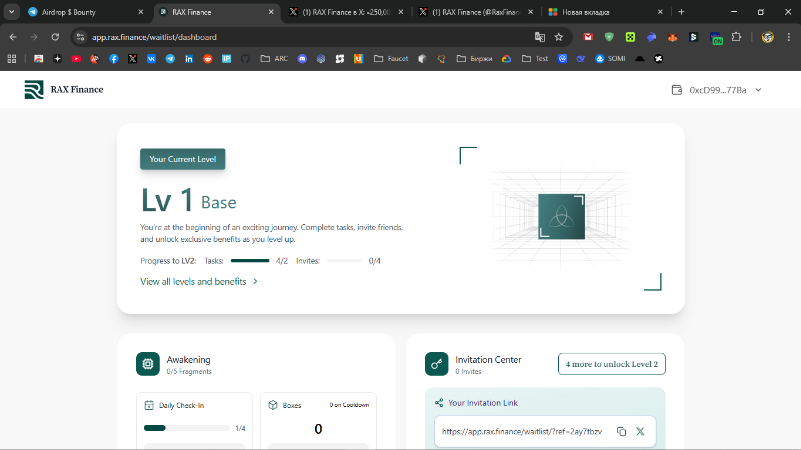Share invitation link on X

click(x=640, y=432)
